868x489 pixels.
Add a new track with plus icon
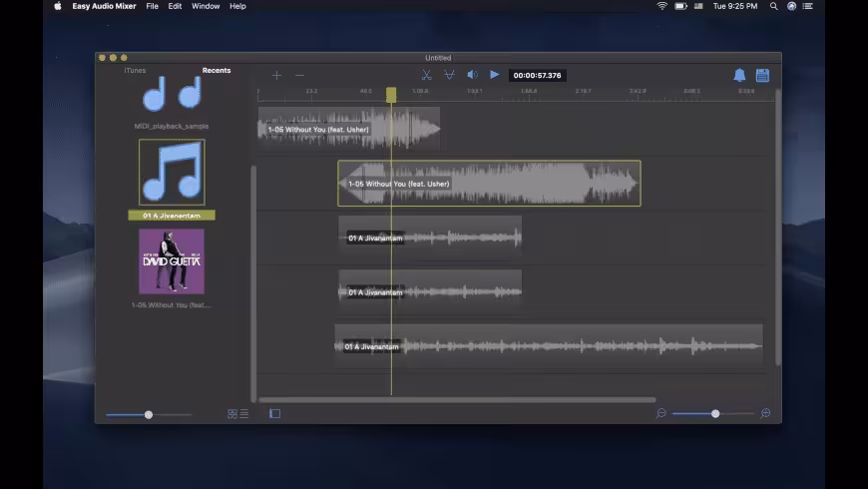276,75
